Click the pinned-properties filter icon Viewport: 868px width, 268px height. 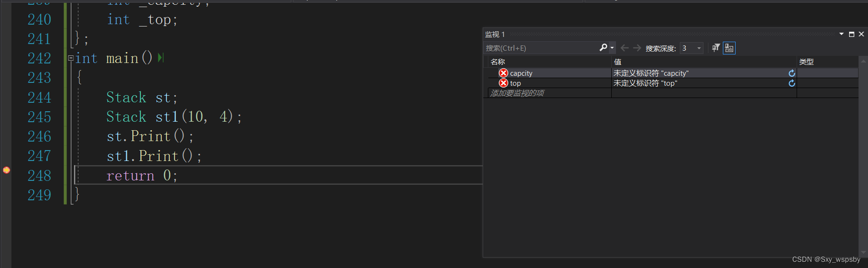point(716,48)
